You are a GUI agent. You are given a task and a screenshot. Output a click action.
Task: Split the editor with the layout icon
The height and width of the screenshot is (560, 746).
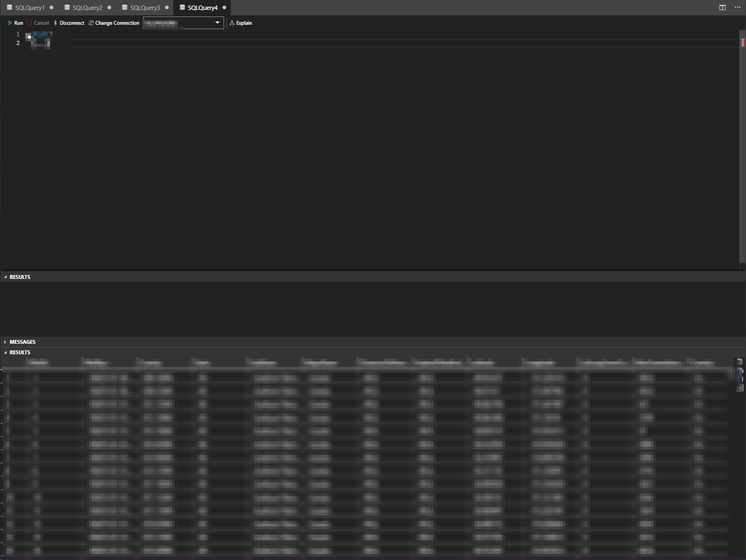point(722,8)
